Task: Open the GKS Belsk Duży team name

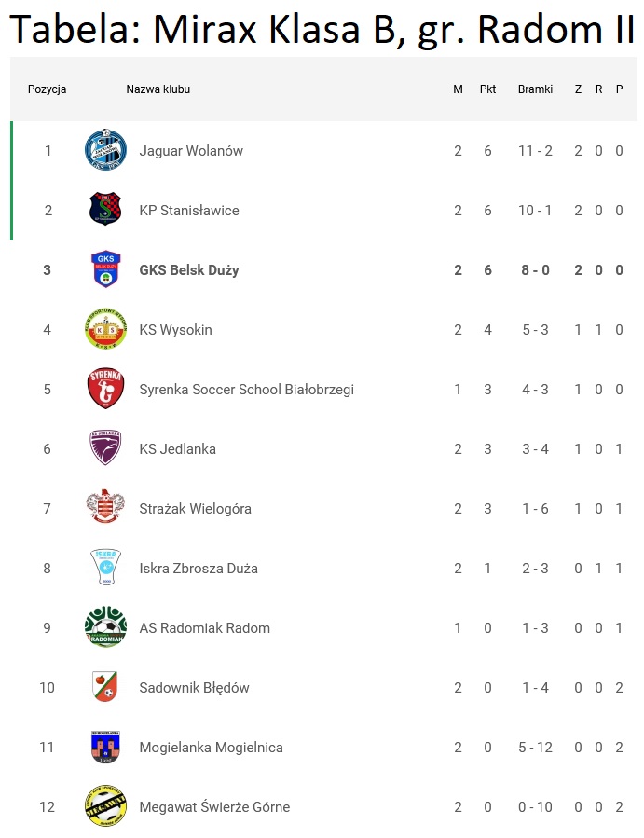Action: click(189, 270)
